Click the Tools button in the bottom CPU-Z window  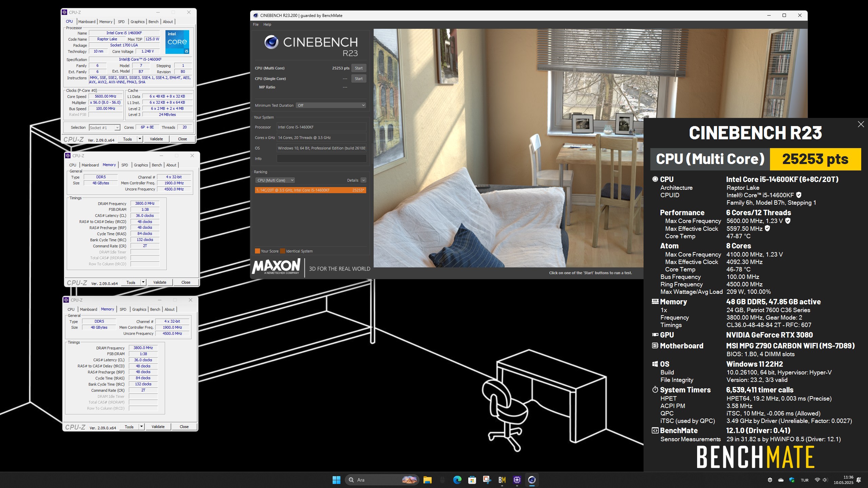129,427
